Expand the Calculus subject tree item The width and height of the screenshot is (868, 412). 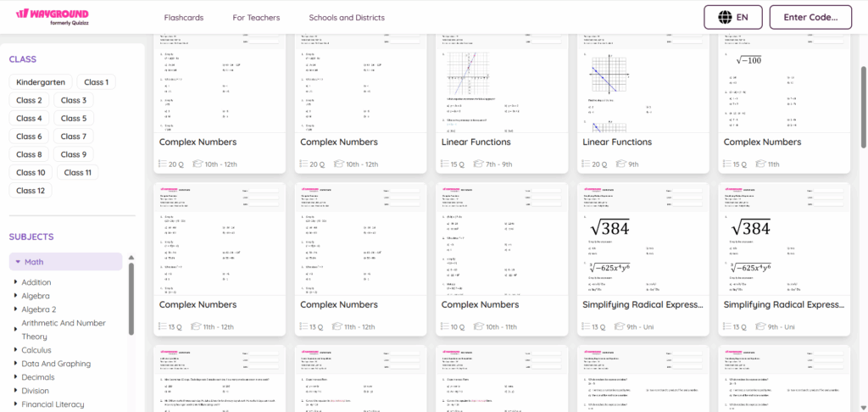pos(15,349)
